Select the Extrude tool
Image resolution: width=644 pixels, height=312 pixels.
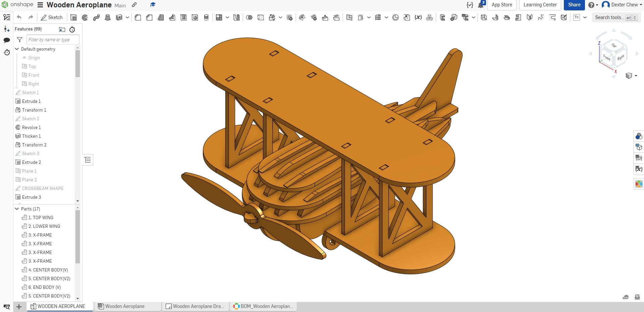pyautogui.click(x=73, y=17)
